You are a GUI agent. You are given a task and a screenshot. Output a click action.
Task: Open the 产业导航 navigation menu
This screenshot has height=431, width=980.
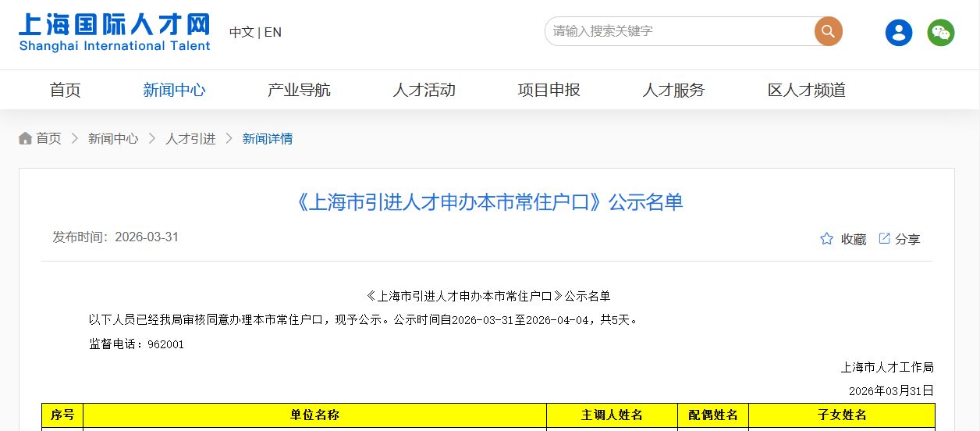tap(299, 90)
